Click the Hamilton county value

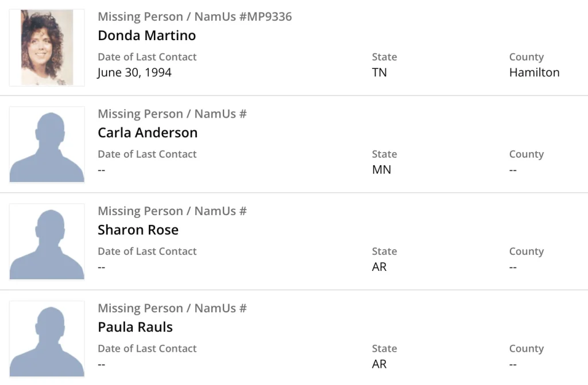pyautogui.click(x=534, y=72)
